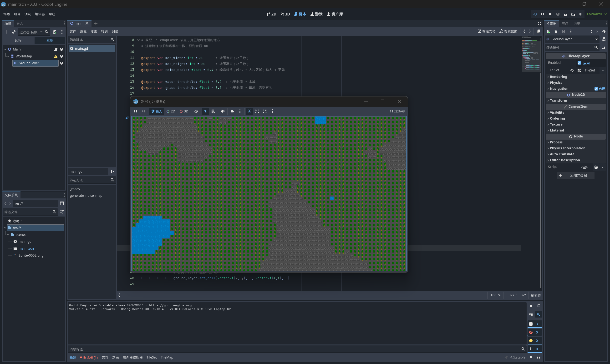Viewport: 610px width, 364px height.
Task: Select generate_noise_map method in list
Action: pyautogui.click(x=86, y=196)
